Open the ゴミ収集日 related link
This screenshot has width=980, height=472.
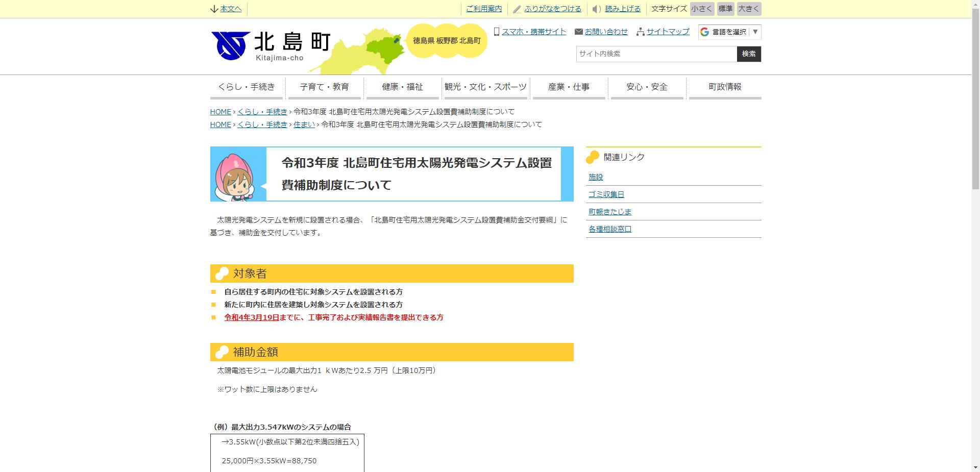(606, 194)
